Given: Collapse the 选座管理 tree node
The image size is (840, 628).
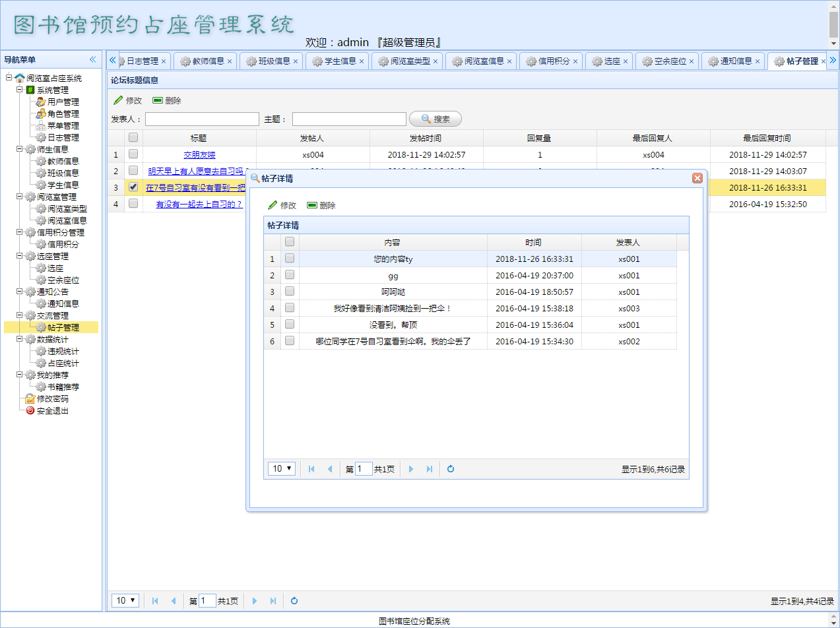Looking at the screenshot, I should [19, 256].
